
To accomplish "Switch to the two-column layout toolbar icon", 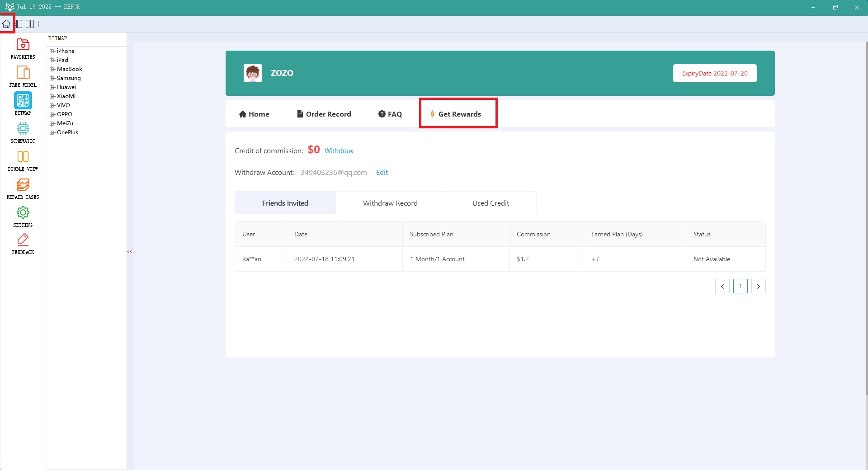I will (x=30, y=24).
